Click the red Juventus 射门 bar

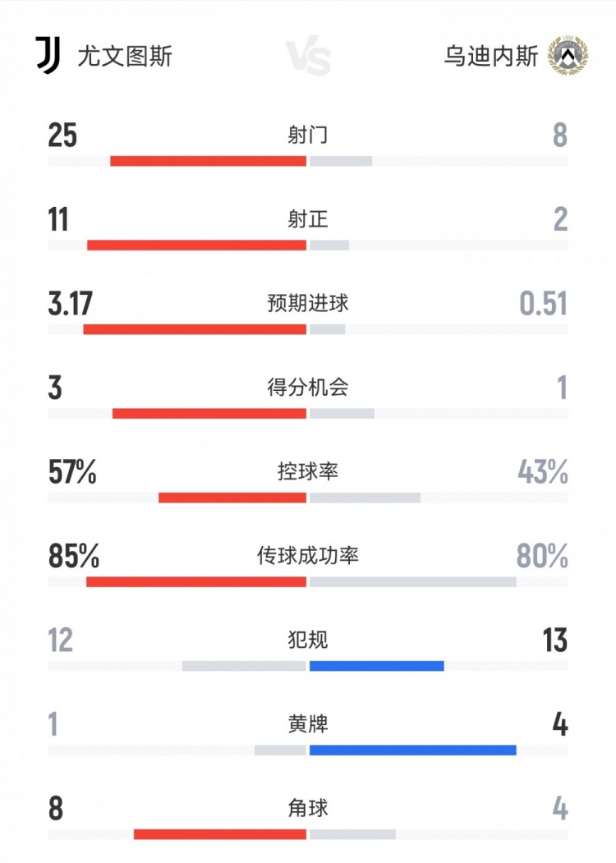208,161
